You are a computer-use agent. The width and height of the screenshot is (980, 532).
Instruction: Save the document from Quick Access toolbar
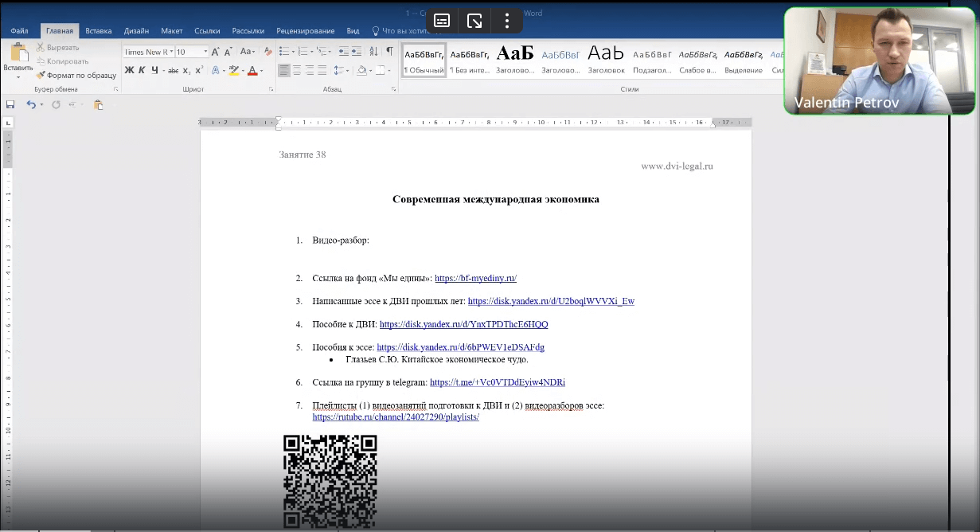[10, 104]
